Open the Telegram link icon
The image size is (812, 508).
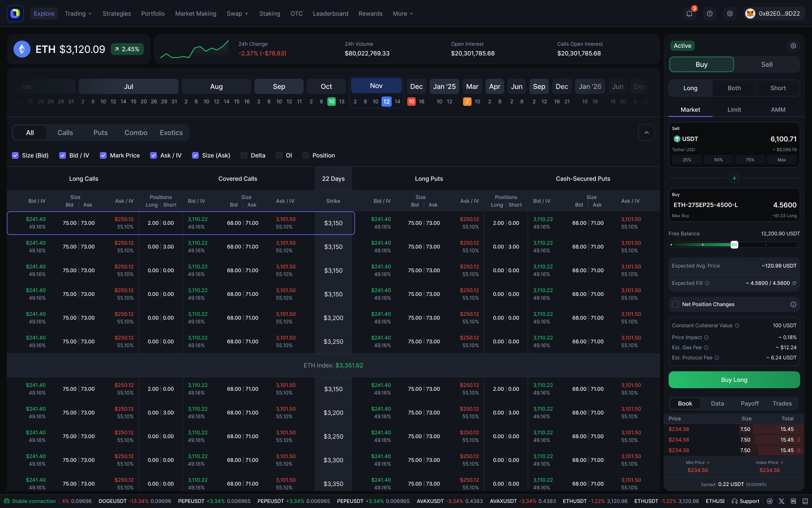click(770, 501)
